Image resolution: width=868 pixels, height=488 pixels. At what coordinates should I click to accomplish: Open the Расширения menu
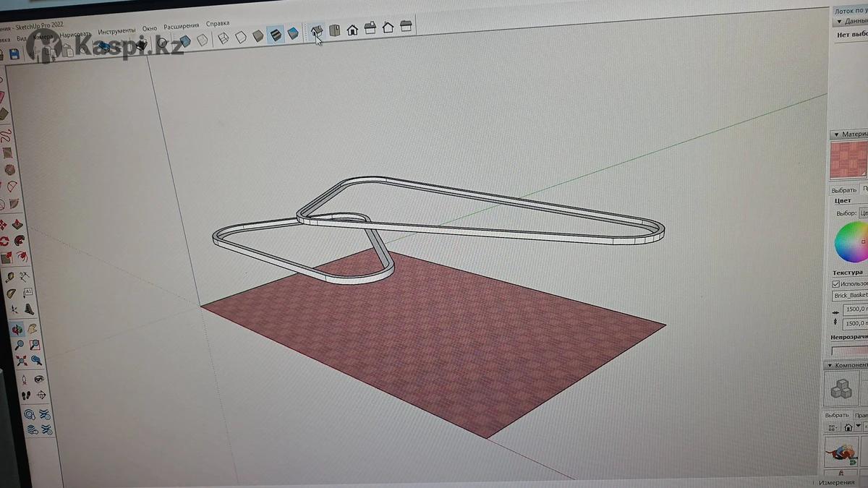[x=181, y=27]
